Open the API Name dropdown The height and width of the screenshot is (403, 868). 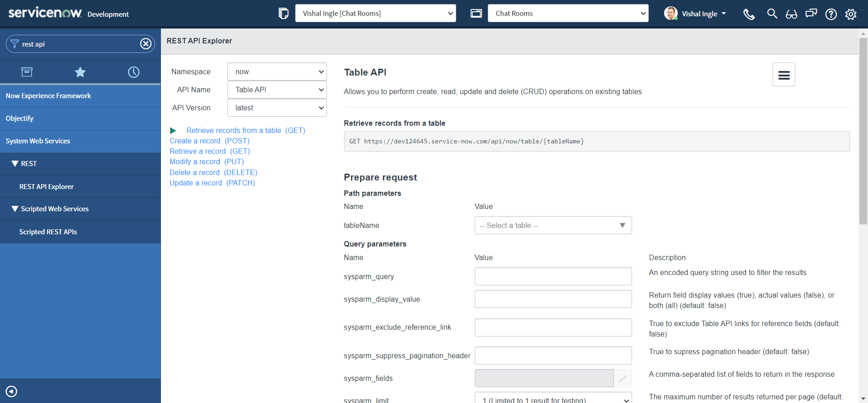point(277,90)
